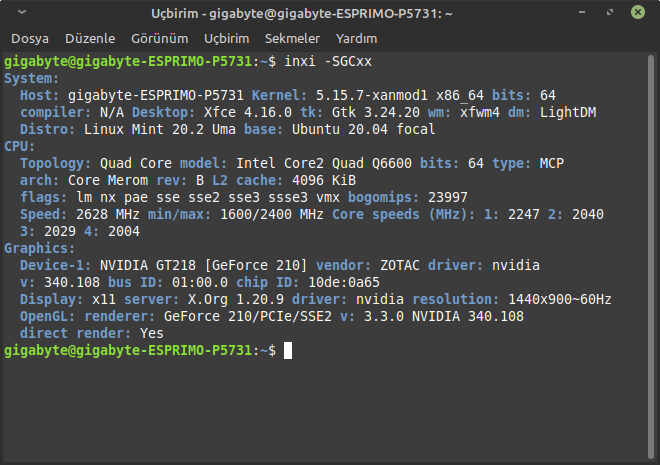Click the text 'Ubuntu 20.04 focal'
The image size is (660, 465).
pyautogui.click(x=364, y=129)
